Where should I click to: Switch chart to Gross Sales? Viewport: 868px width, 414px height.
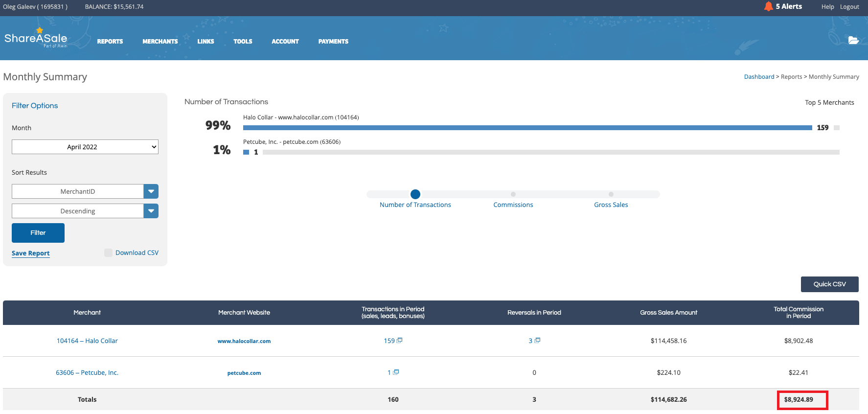tap(611, 194)
